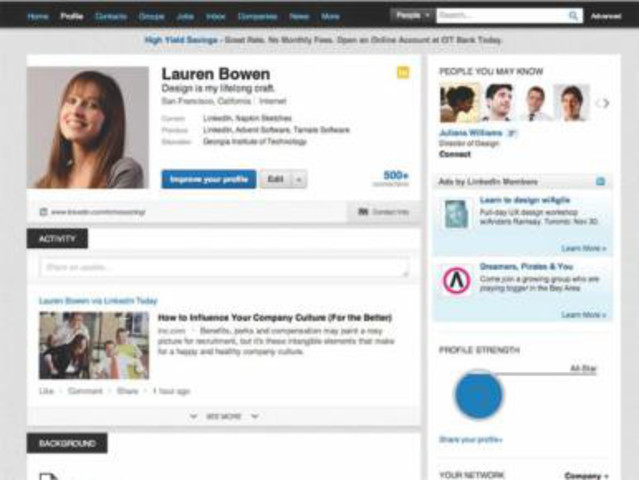This screenshot has width=639, height=480.
Task: Open Juliana Williams profile link
Action: (x=470, y=133)
